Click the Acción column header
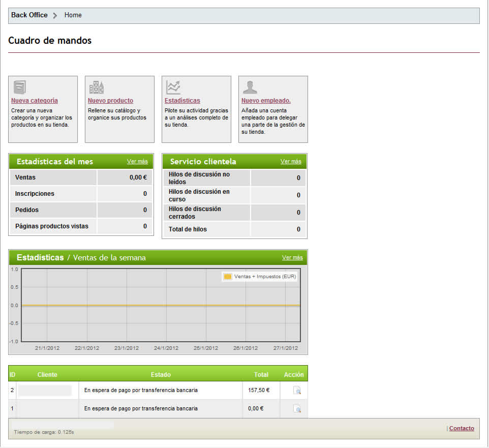The width and height of the screenshot is (489, 448). coord(294,374)
